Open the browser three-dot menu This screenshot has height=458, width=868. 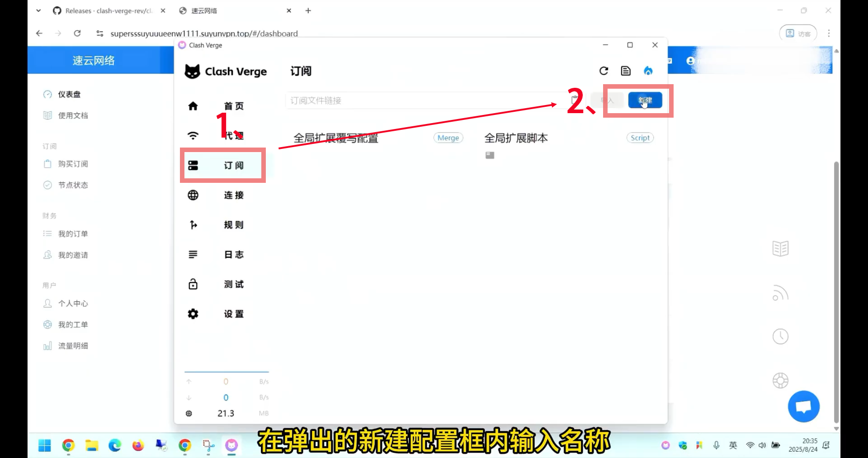pos(828,33)
